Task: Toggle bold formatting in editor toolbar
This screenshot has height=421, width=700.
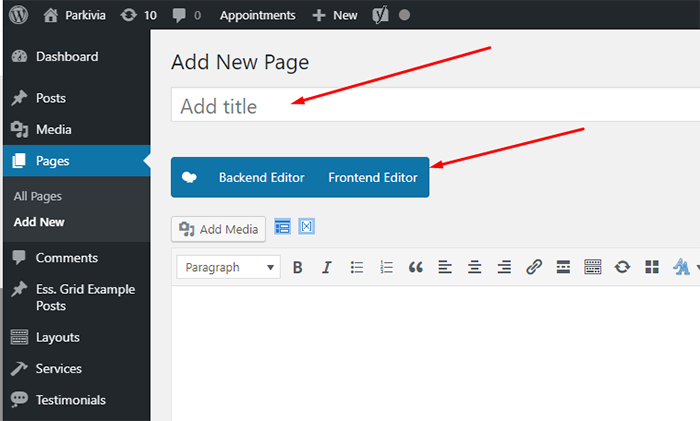Action: coord(297,267)
